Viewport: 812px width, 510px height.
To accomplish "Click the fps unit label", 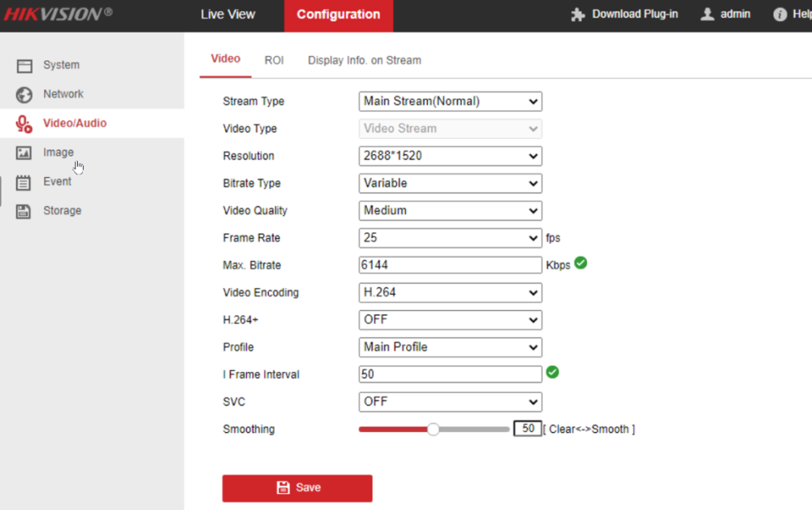I will click(x=553, y=238).
